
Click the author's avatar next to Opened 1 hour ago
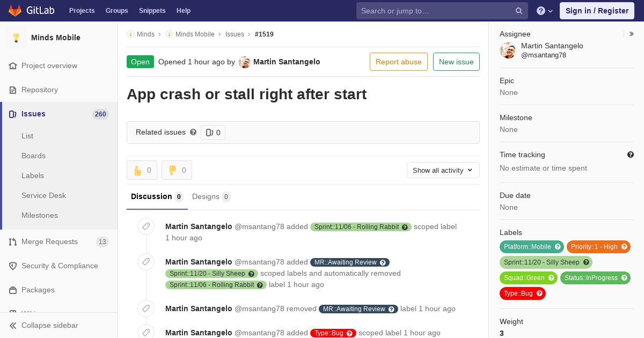(245, 62)
